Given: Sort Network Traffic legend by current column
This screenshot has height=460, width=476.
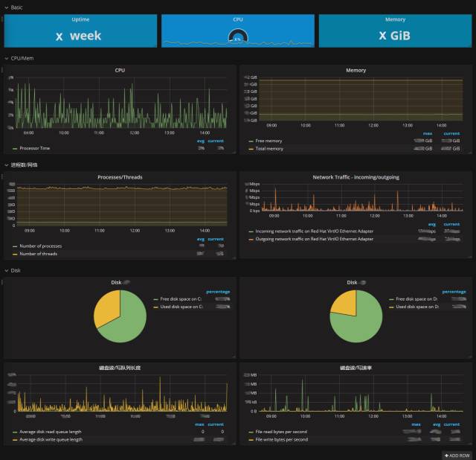Looking at the screenshot, I should pos(451,224).
